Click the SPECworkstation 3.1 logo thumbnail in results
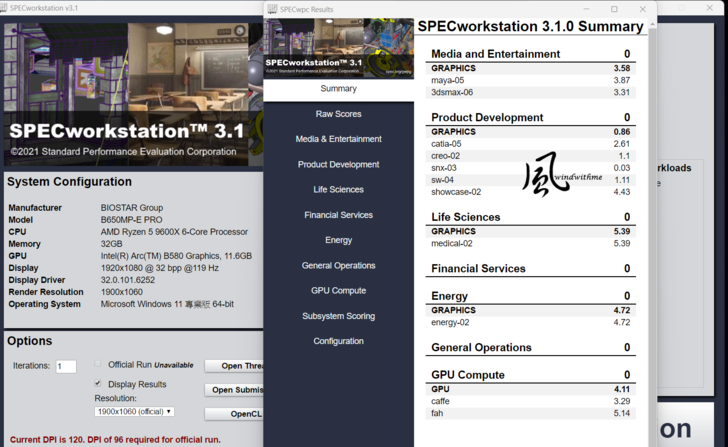Image resolution: width=728 pixels, height=447 pixels. (x=338, y=48)
